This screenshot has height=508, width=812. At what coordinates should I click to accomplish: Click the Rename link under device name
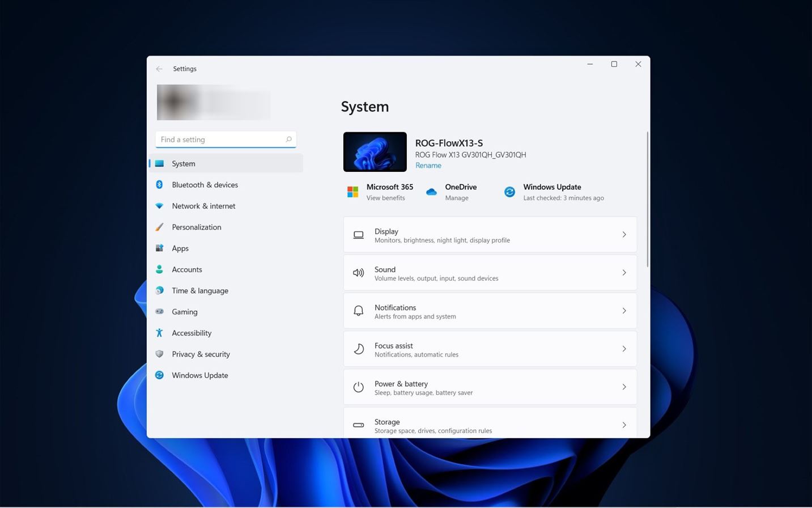point(428,166)
